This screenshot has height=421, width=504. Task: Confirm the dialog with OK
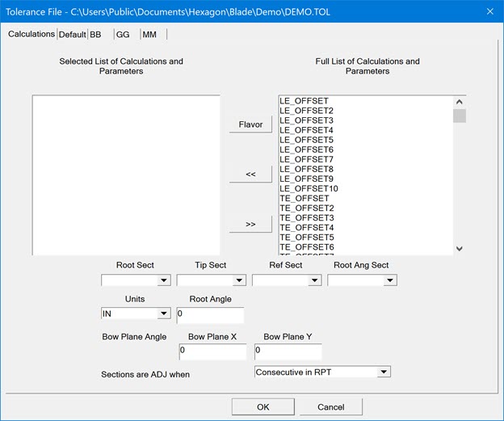click(262, 406)
